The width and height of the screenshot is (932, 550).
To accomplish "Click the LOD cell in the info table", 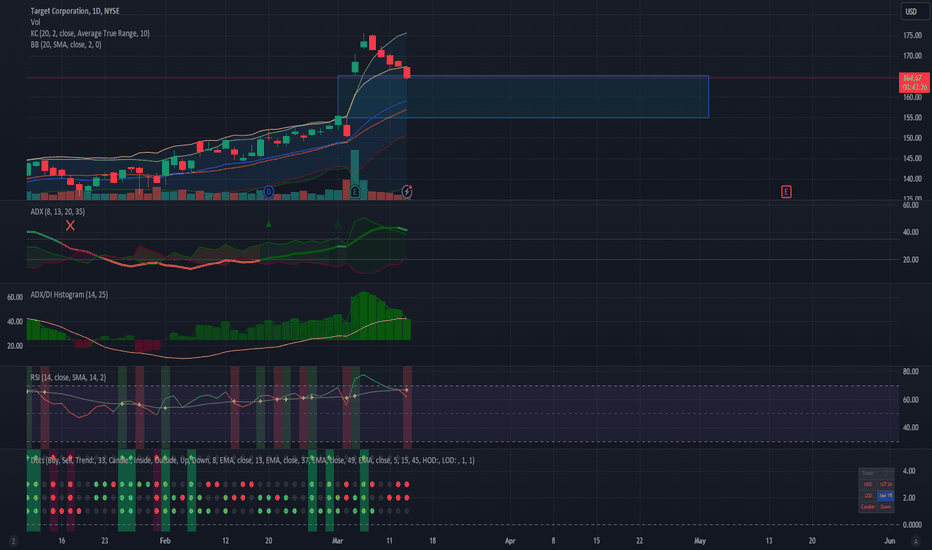I will click(x=868, y=496).
